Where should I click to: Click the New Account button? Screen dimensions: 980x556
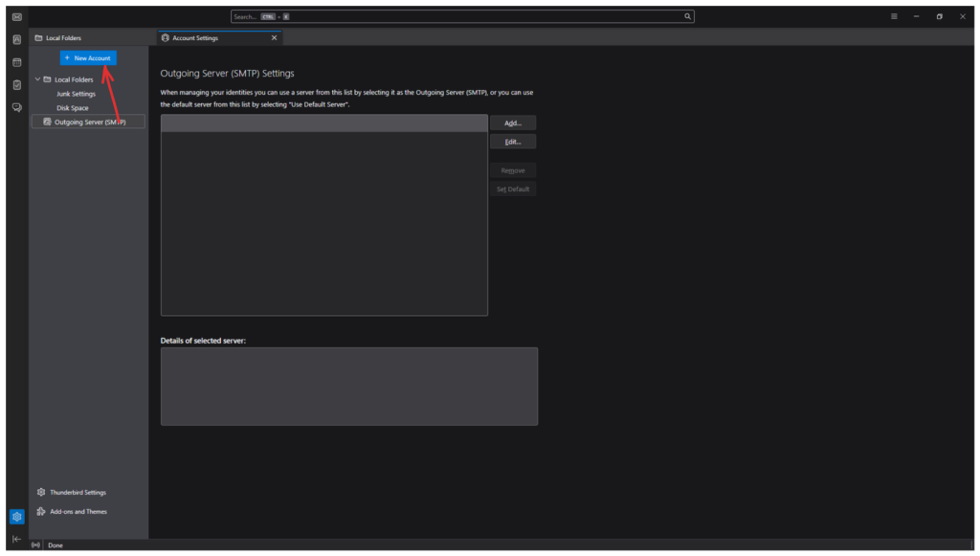click(88, 58)
